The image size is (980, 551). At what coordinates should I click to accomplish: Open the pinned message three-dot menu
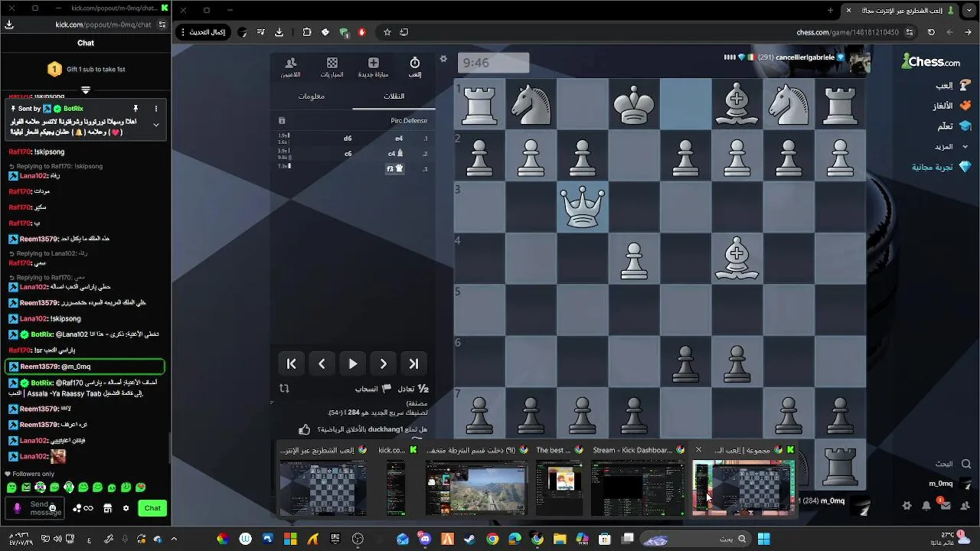(x=156, y=109)
